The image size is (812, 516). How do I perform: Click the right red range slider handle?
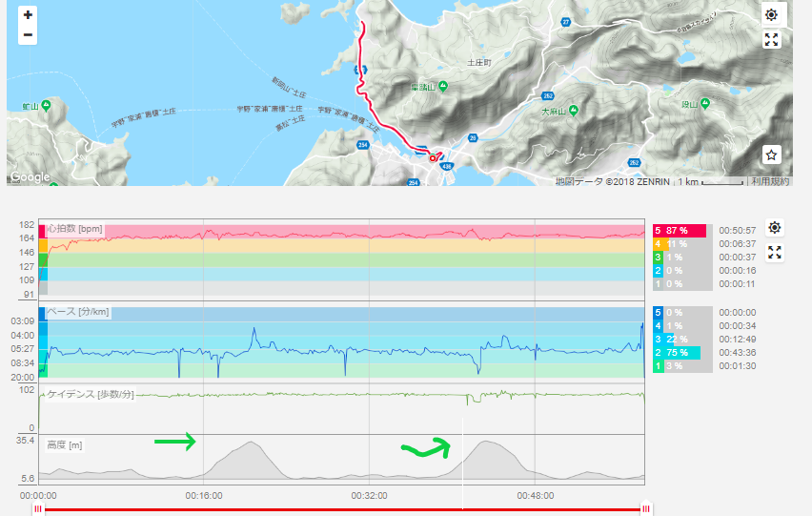tap(646, 509)
